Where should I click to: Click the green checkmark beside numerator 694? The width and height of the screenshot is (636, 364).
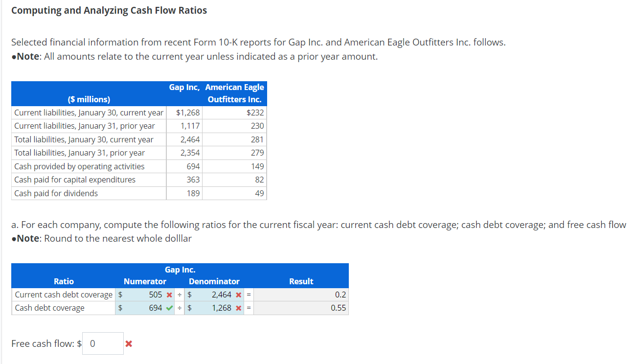[x=169, y=308]
